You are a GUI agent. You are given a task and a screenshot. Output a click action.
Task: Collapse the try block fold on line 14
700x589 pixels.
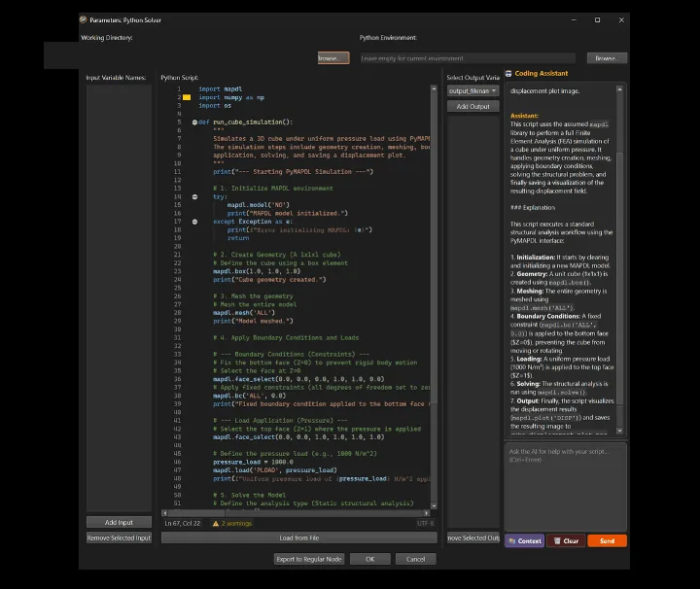pyautogui.click(x=194, y=196)
